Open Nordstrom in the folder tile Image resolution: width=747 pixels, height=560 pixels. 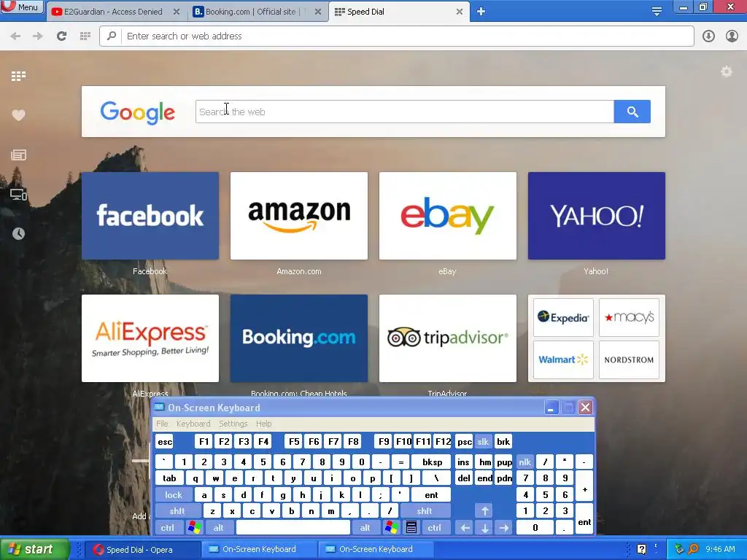click(x=629, y=359)
